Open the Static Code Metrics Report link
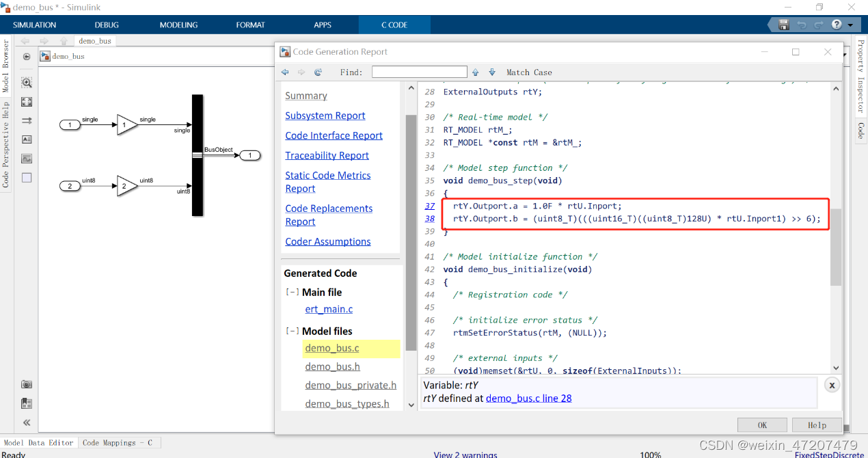 pyautogui.click(x=328, y=182)
